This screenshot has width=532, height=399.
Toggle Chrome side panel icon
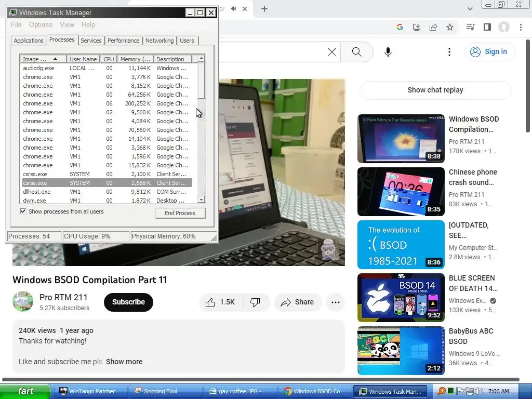coord(487,27)
